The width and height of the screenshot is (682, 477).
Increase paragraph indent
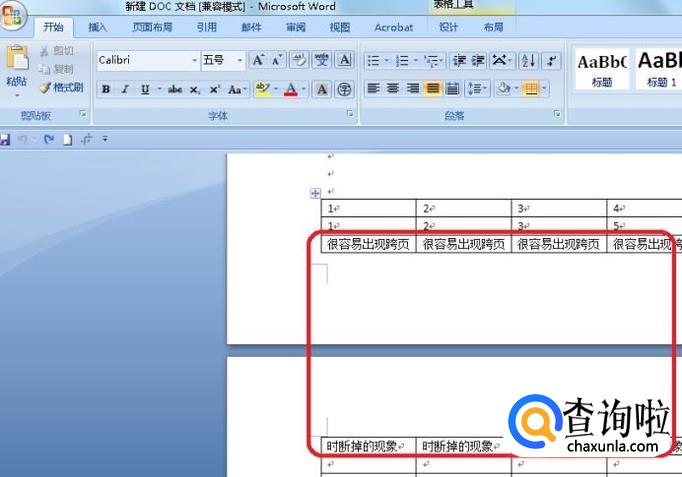tap(478, 61)
